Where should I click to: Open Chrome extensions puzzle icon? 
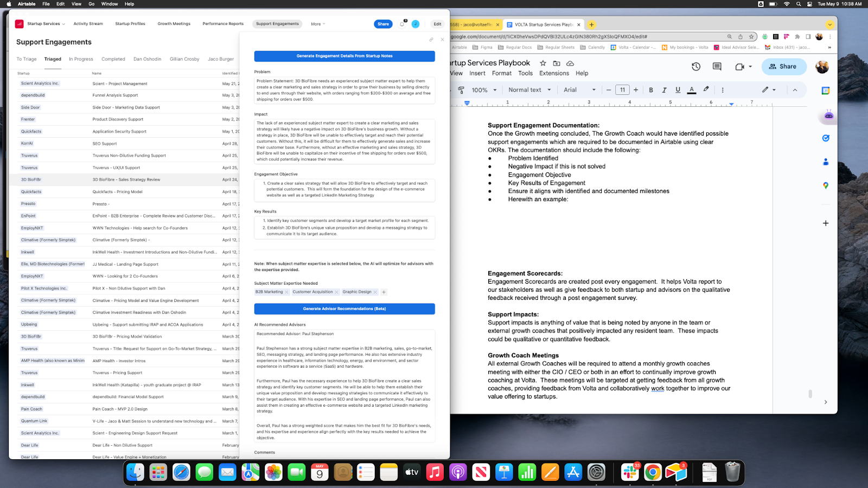click(797, 37)
